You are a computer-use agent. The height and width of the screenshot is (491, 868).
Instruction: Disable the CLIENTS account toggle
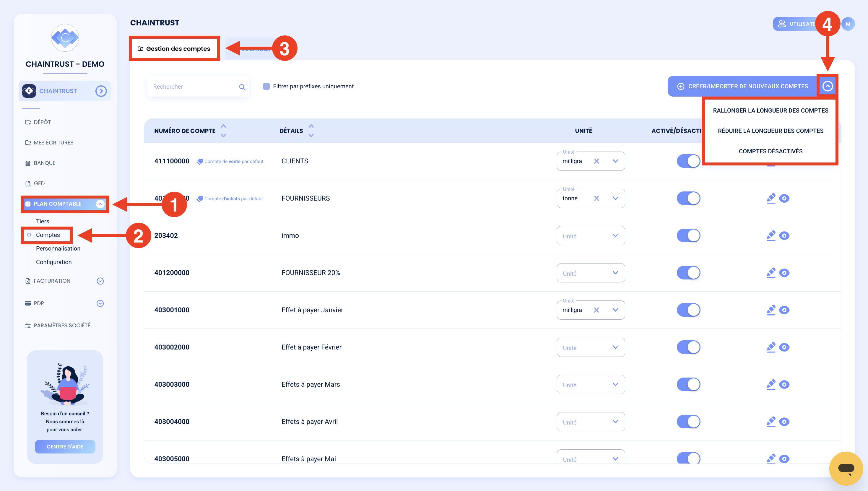688,161
